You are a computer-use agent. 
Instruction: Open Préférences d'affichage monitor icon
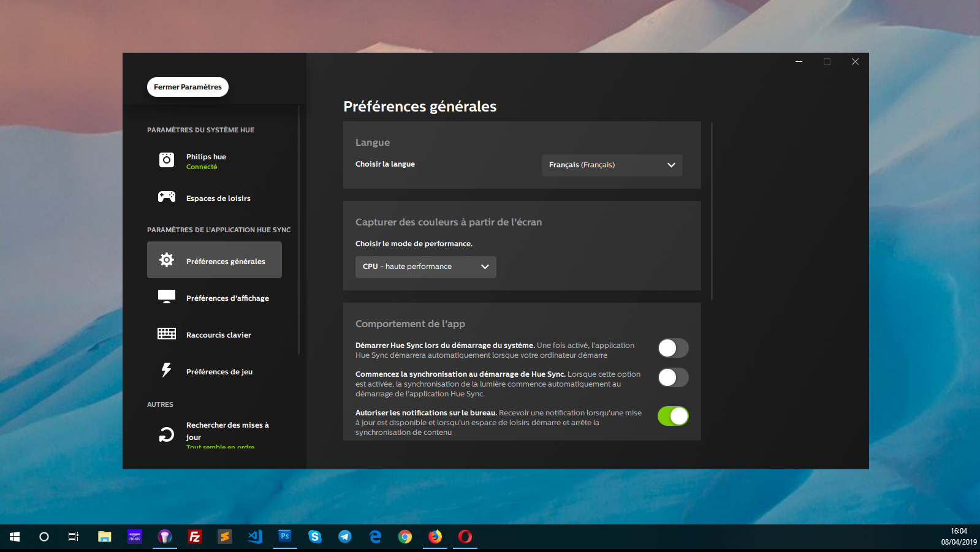pyautogui.click(x=166, y=297)
